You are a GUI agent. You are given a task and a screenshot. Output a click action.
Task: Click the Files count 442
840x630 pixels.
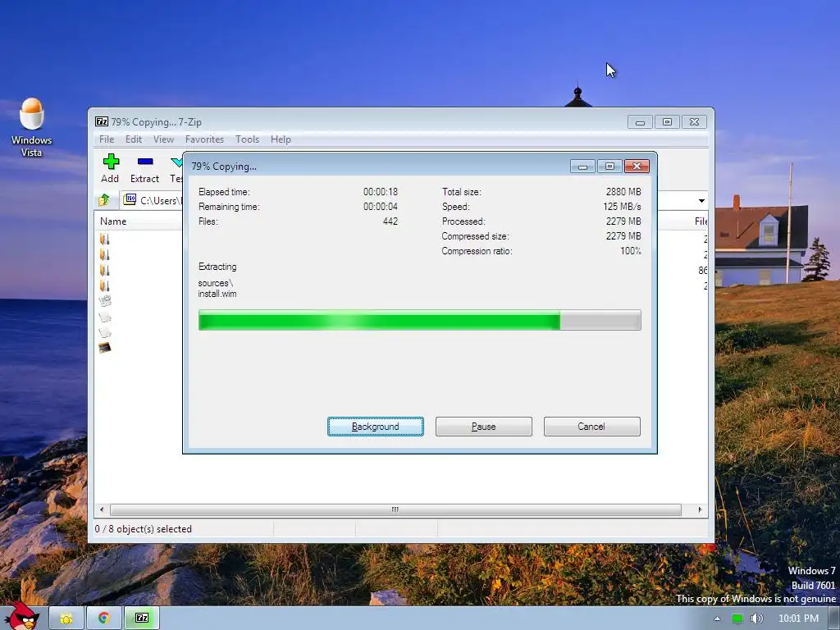(390, 221)
